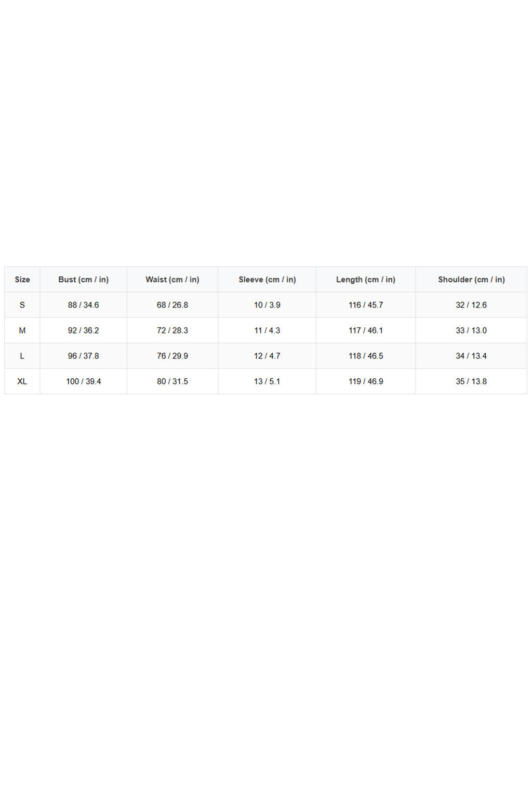Click the S size row label
The height and width of the screenshot is (798, 532).
coord(22,305)
